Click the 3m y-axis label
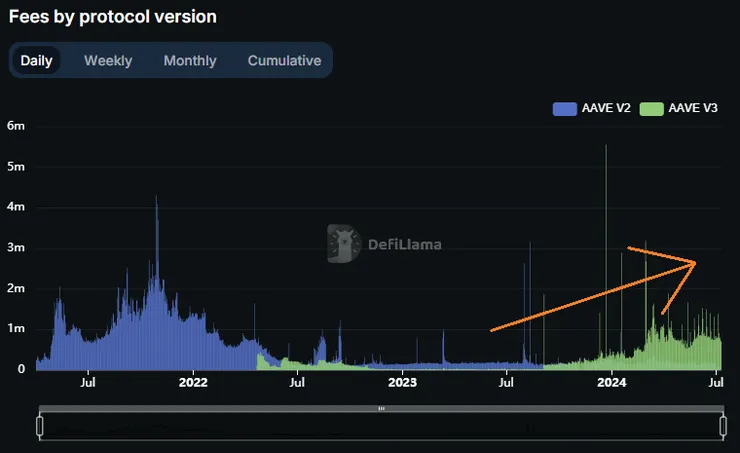This screenshot has width=740, height=453. [16, 247]
